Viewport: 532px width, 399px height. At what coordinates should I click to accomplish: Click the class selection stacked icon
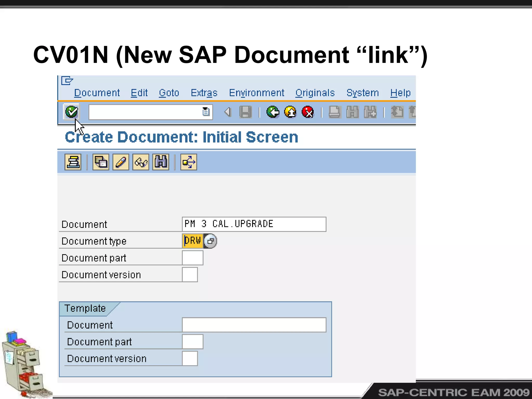pyautogui.click(x=73, y=162)
